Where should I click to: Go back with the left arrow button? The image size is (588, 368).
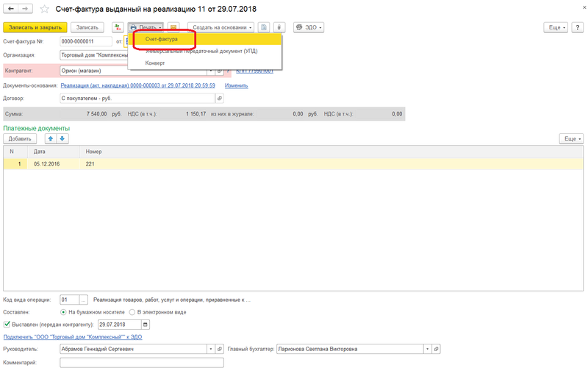[11, 8]
